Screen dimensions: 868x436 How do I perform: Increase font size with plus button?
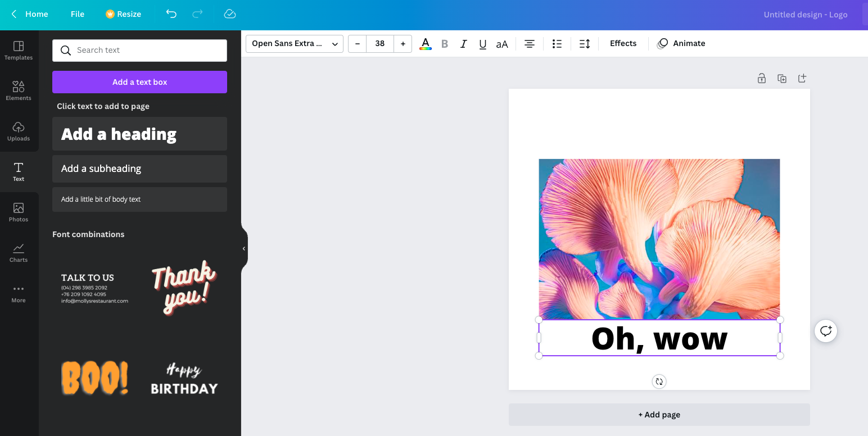(x=403, y=44)
